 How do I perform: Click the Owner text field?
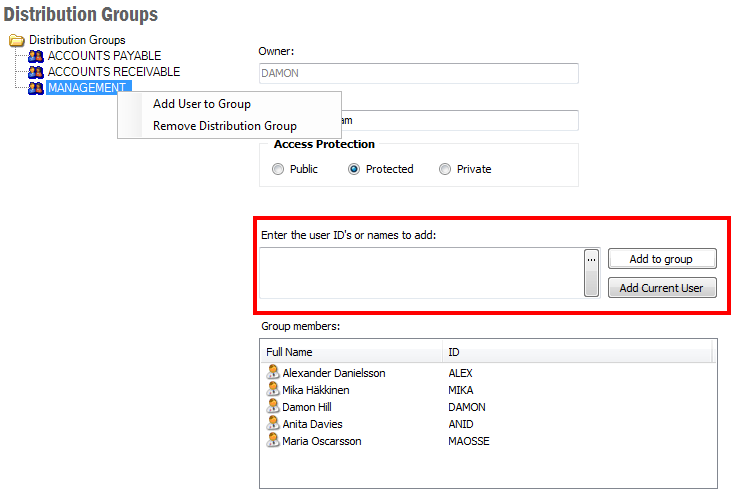coord(419,73)
